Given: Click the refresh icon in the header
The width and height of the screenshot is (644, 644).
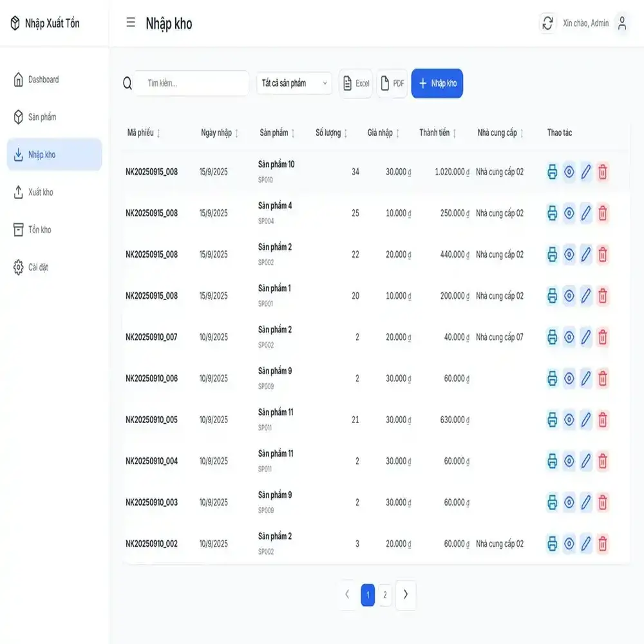Looking at the screenshot, I should pyautogui.click(x=547, y=23).
